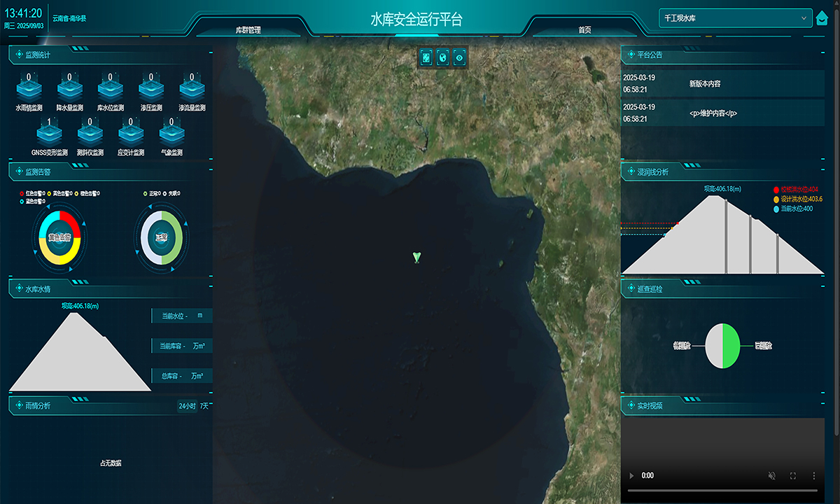Toggle 校核洪水位 legend in seepage chart

click(x=797, y=190)
